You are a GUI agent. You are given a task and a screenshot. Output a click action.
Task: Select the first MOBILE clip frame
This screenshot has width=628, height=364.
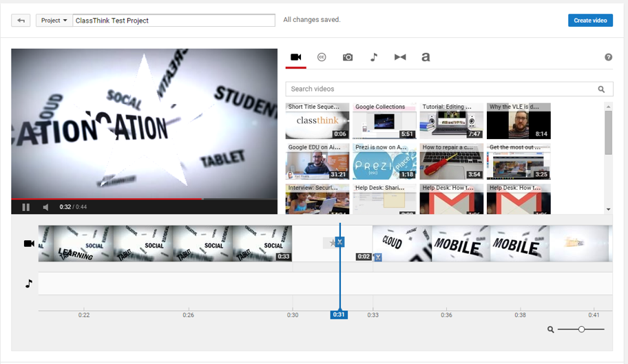coord(461,243)
